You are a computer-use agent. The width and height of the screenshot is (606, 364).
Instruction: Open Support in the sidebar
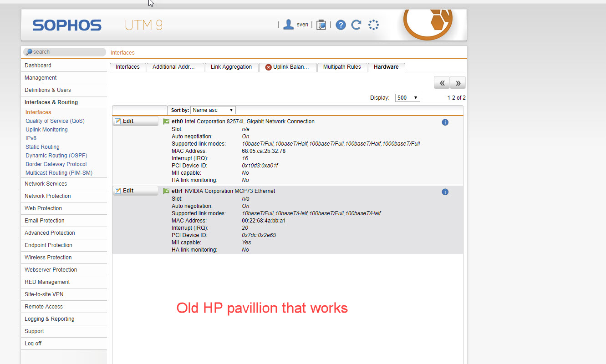point(64,331)
